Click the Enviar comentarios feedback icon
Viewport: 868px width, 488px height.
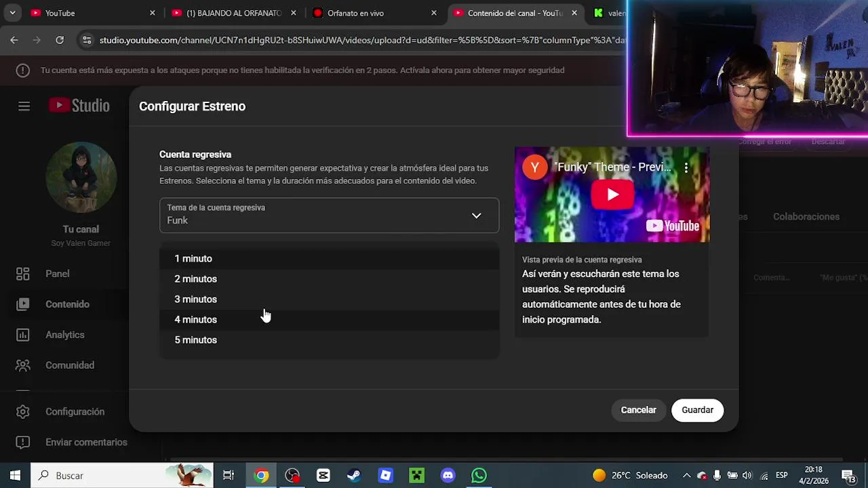click(x=23, y=442)
